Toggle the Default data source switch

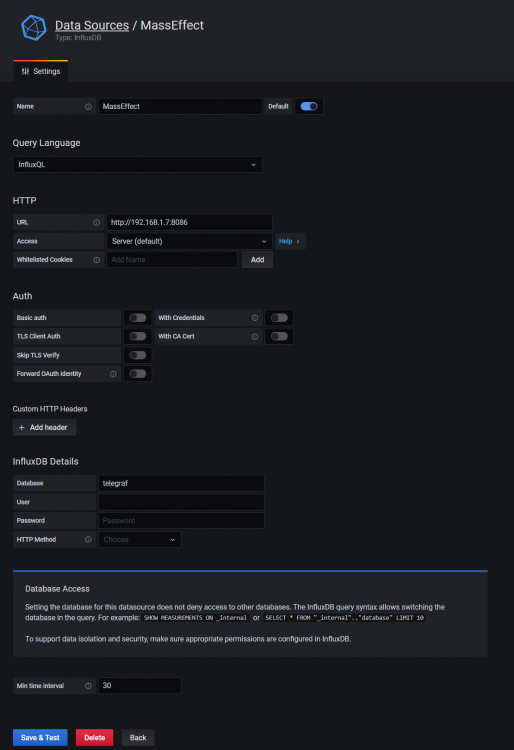[x=309, y=106]
